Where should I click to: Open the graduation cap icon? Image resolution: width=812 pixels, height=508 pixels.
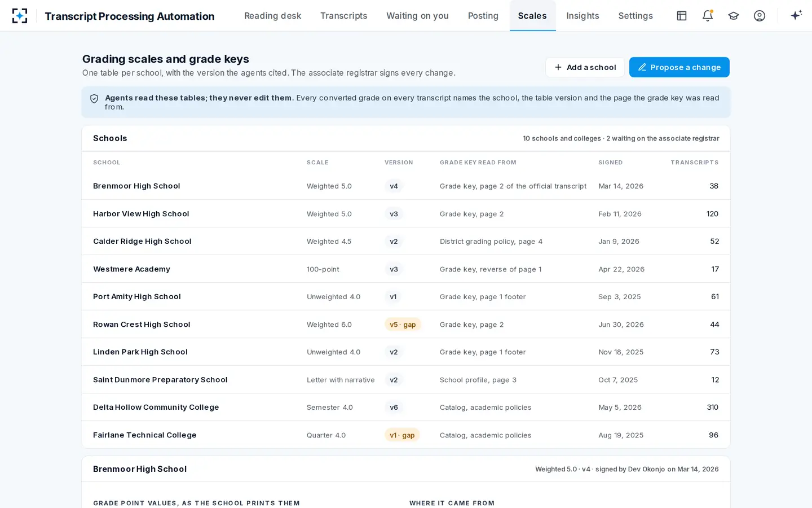click(x=734, y=16)
